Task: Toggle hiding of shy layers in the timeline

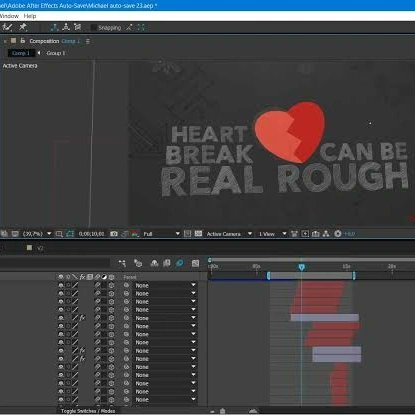Action: coord(154,263)
